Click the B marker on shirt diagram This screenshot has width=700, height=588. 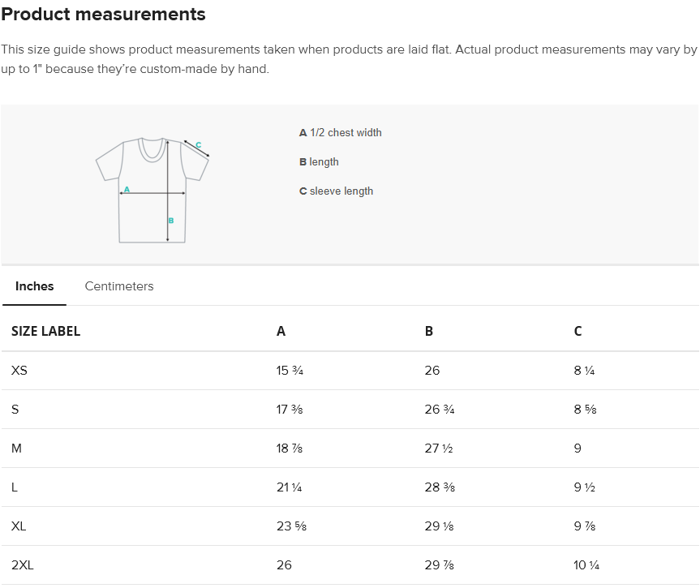171,221
